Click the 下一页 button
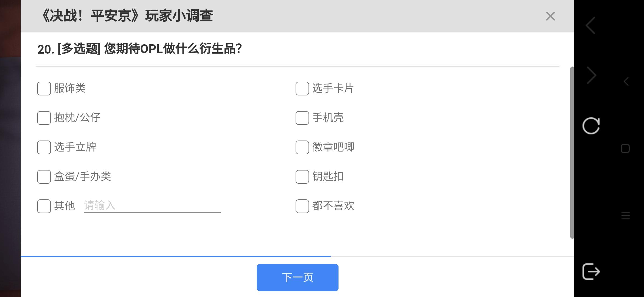 point(298,277)
